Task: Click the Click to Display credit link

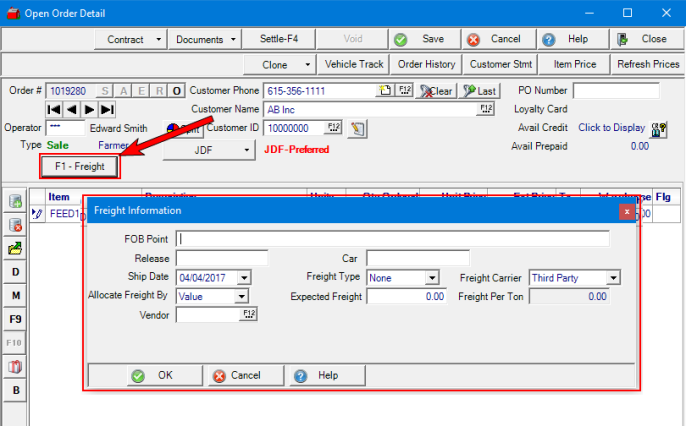Action: point(611,128)
